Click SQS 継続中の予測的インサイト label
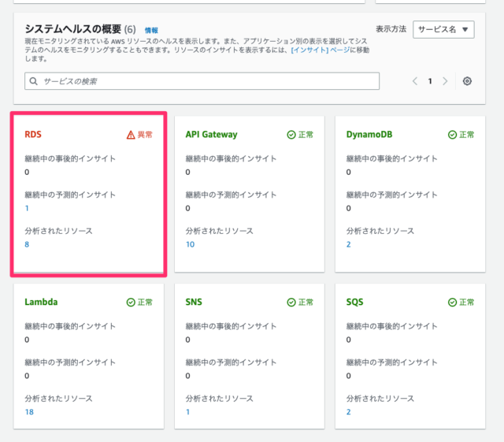Screen dimensions: 504x442 [x=392, y=362]
